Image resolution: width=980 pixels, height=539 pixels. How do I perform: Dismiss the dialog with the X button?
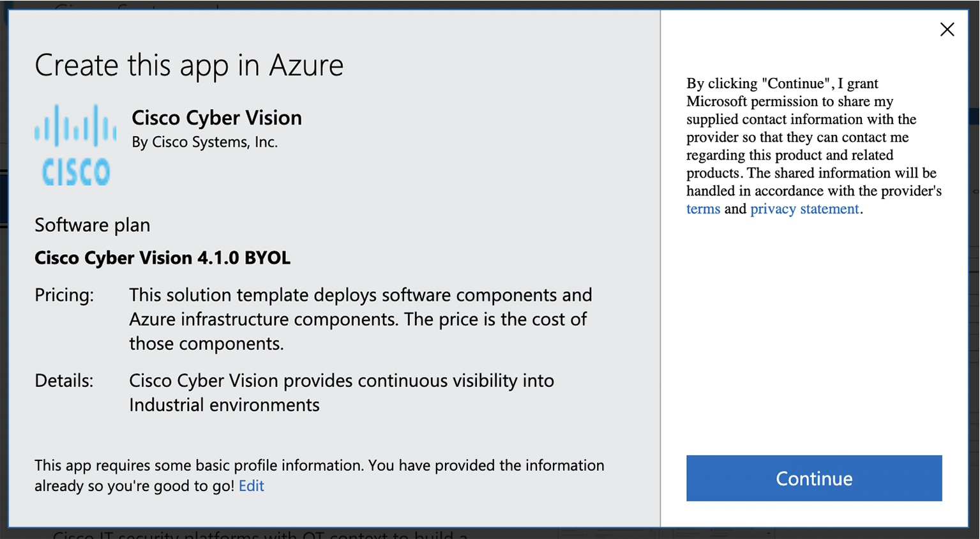947,29
